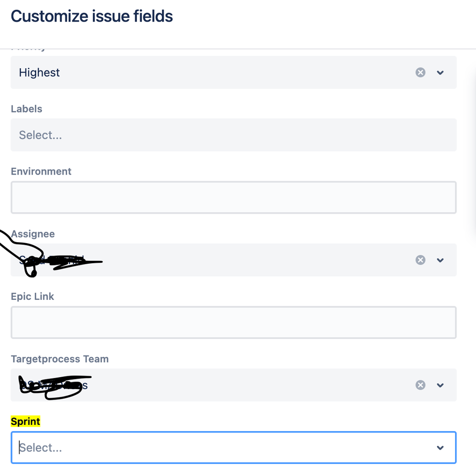Expand the Sprint dropdown chevron
The image size is (476, 473).
tap(440, 448)
